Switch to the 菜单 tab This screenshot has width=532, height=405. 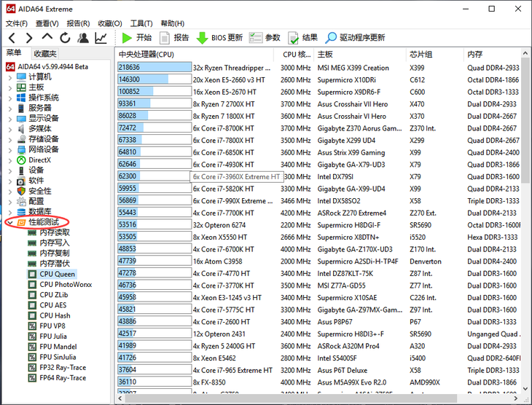point(14,52)
